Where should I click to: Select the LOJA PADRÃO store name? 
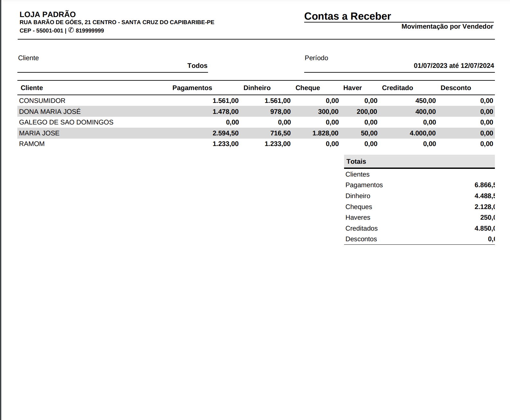click(48, 14)
